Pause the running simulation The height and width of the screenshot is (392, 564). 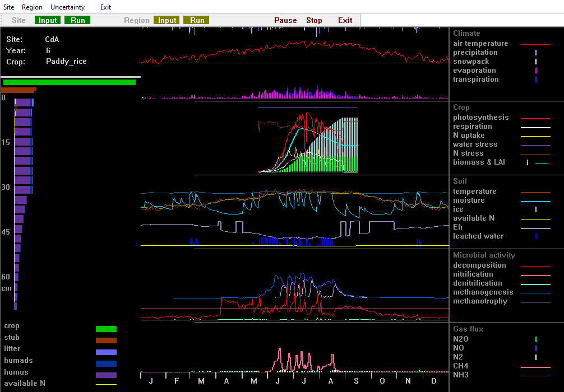[x=285, y=20]
